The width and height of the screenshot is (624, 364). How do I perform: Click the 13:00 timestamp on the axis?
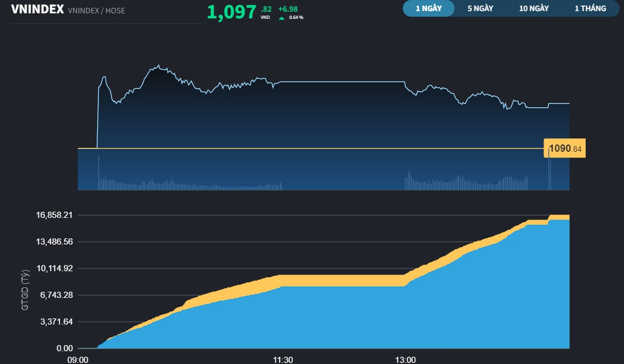pos(406,360)
